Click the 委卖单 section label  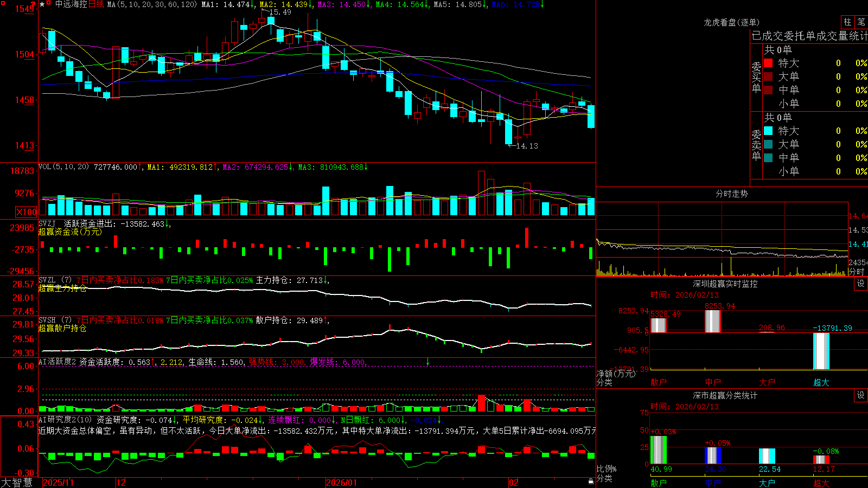756,145
